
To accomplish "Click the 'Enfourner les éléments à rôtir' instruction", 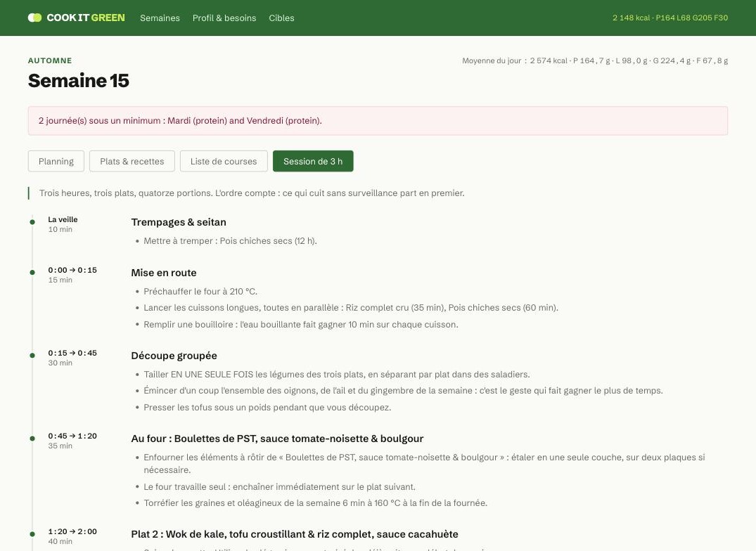I will (x=424, y=463).
